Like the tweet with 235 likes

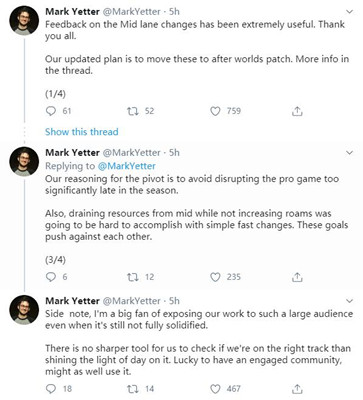click(x=215, y=277)
